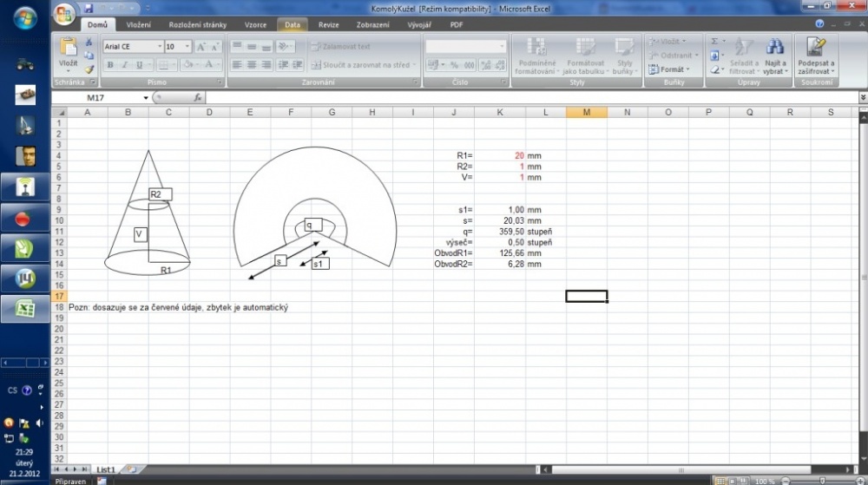868x485 pixels.
Task: Open the number format dropdown in Číslo group
Action: [x=502, y=47]
